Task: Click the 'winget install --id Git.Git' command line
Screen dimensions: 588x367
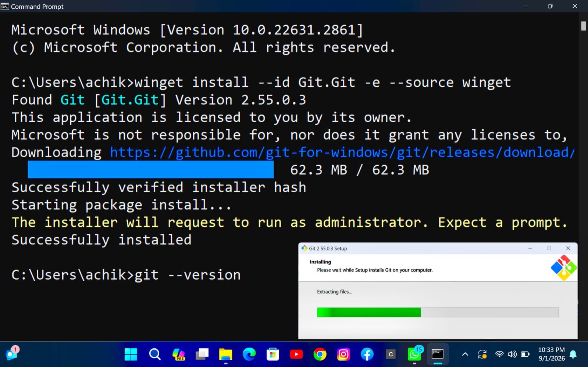Action: (x=261, y=82)
